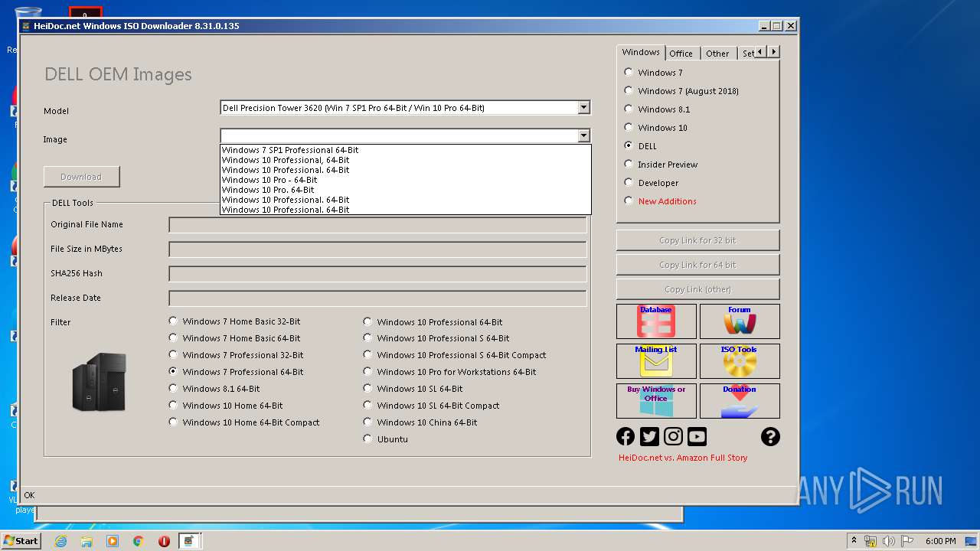Open the Facebook icon
The height and width of the screenshot is (551, 980).
626,436
